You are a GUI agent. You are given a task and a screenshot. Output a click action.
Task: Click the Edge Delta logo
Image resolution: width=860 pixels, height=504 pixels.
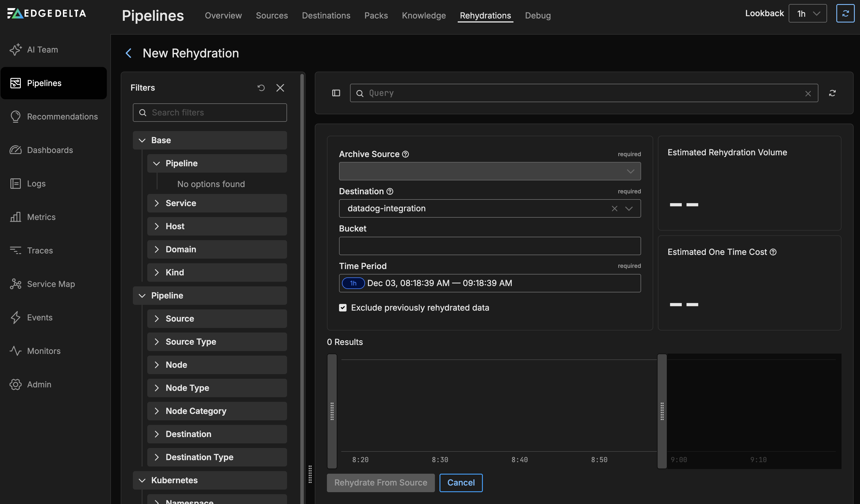pos(46,13)
